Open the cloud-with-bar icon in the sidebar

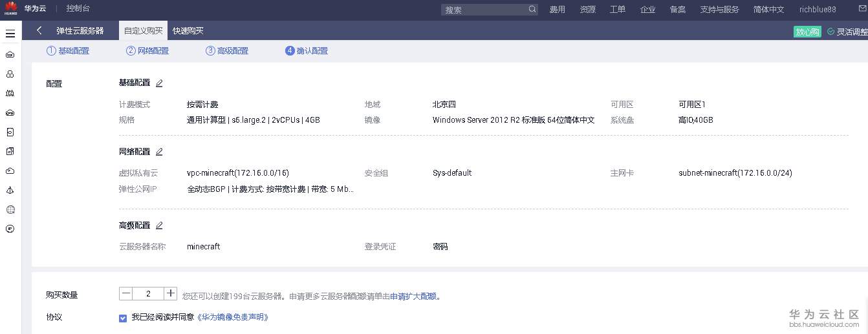[x=10, y=113]
